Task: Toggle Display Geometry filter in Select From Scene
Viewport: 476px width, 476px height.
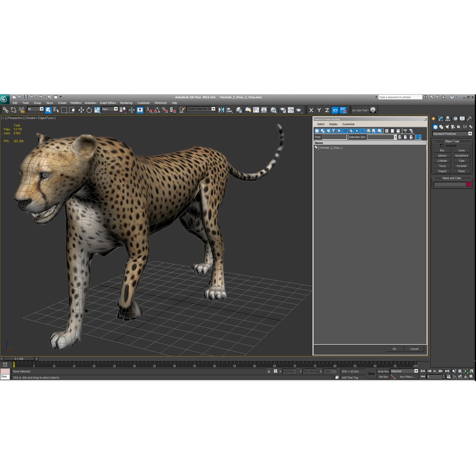Action: point(317,131)
